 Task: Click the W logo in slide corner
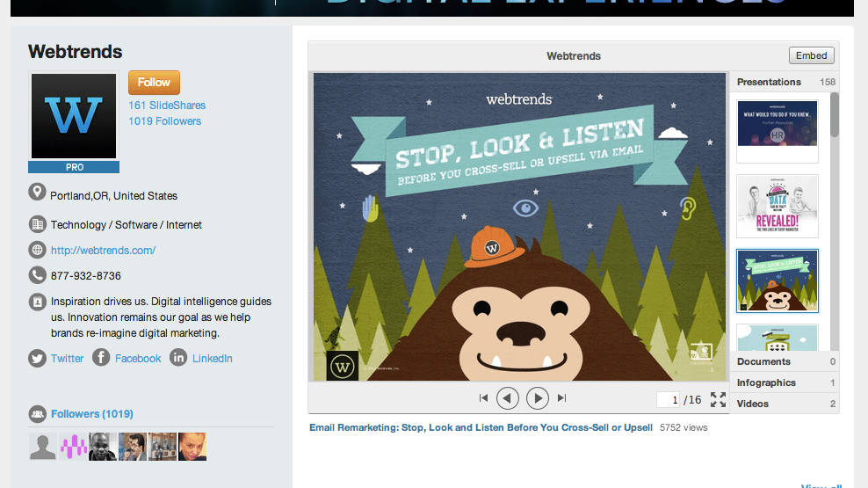pos(342,366)
